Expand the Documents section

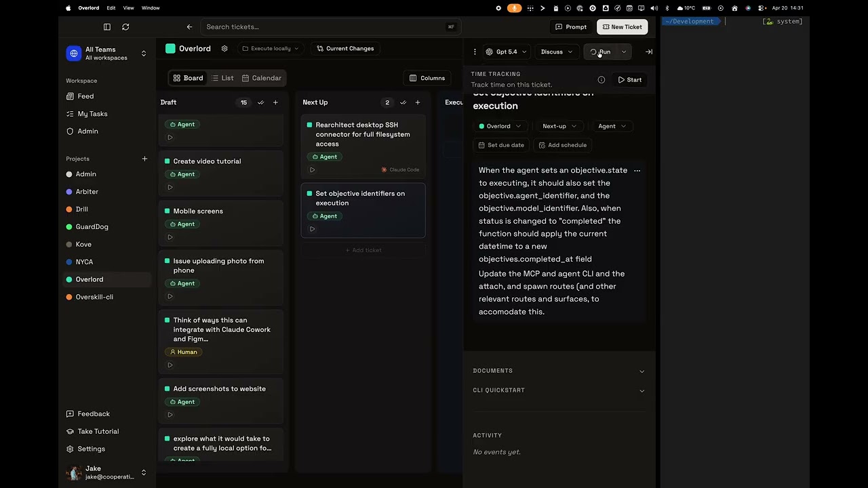point(559,371)
